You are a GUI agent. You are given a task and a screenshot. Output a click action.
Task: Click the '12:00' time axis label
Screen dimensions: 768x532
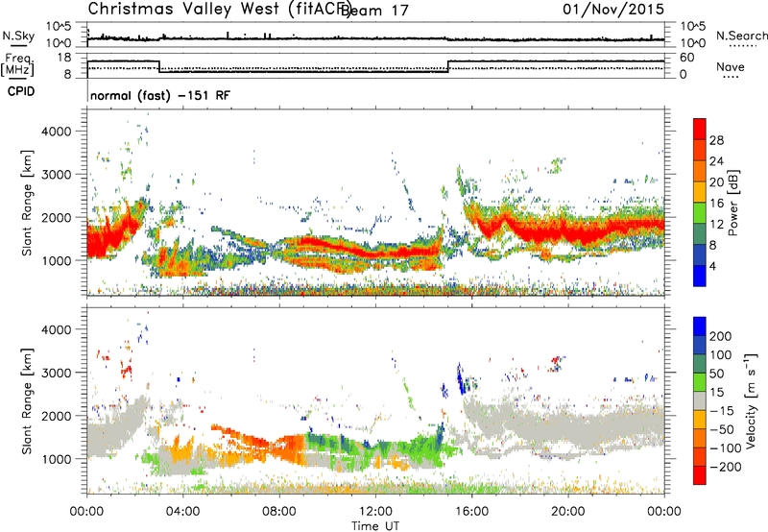point(375,512)
